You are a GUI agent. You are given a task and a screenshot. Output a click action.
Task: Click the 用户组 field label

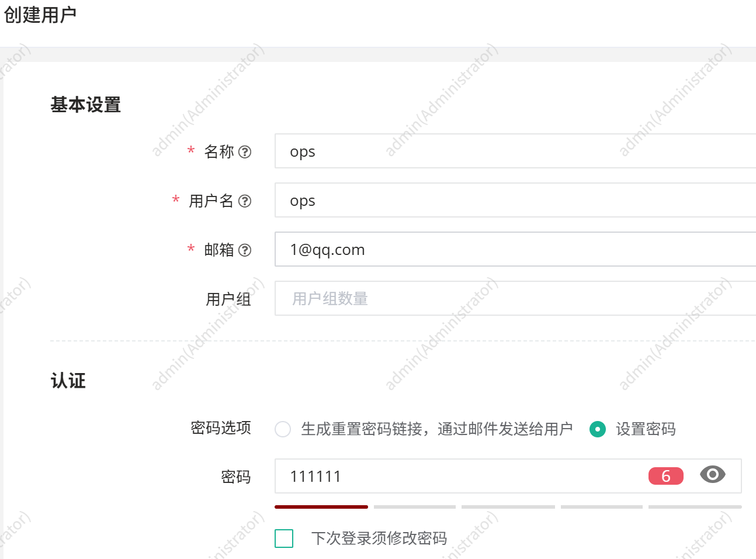pyautogui.click(x=228, y=299)
